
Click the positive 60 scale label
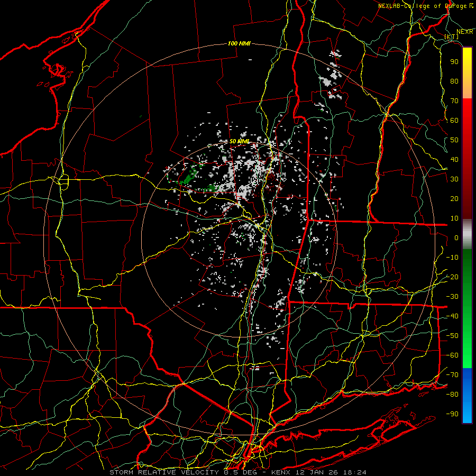pyautogui.click(x=454, y=121)
